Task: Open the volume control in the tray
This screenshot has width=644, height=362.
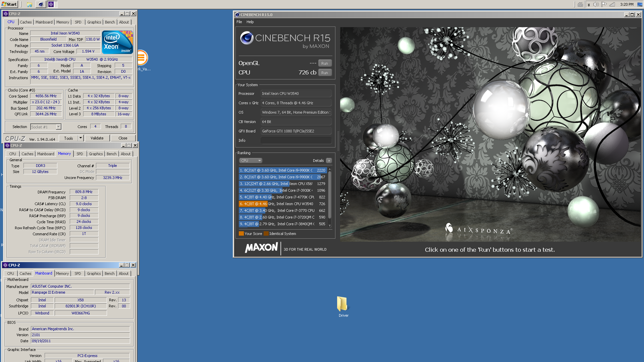Action: coord(596,4)
